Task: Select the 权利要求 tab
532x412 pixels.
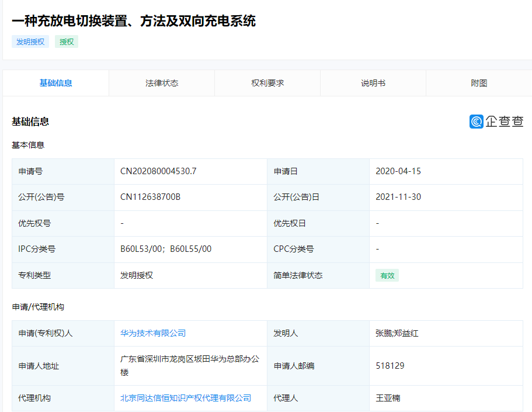Action: coord(267,83)
